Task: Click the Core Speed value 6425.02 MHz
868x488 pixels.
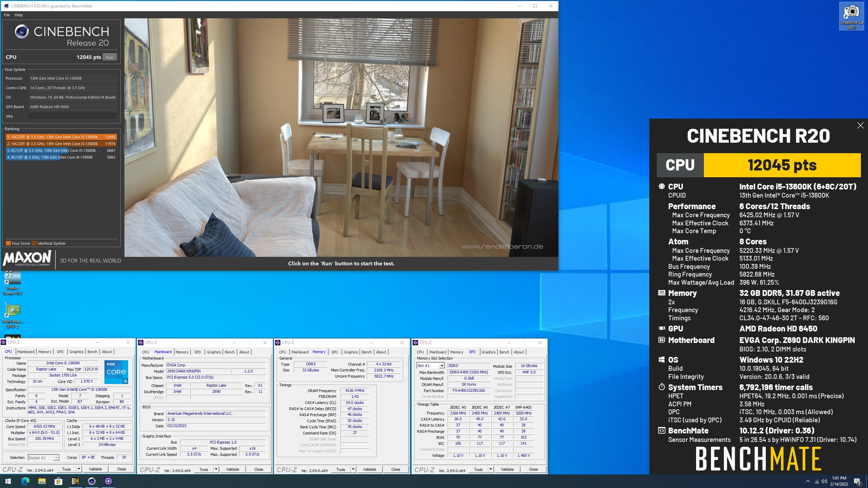Action: tap(44, 427)
